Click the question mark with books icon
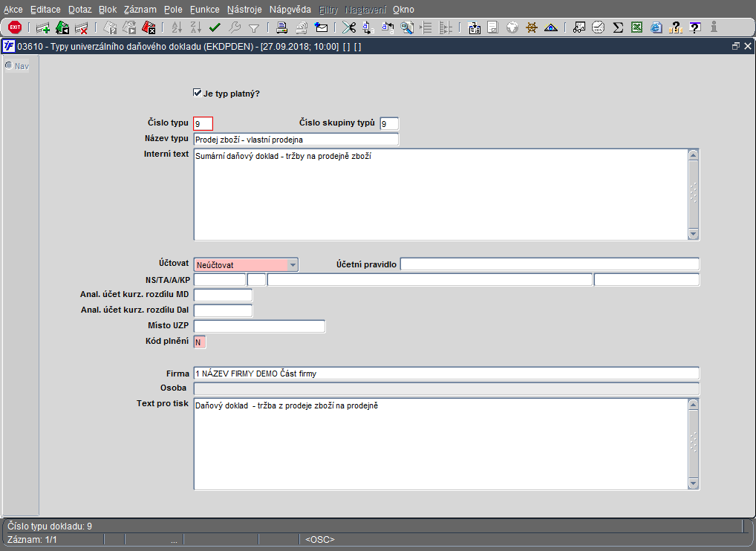 click(x=676, y=28)
